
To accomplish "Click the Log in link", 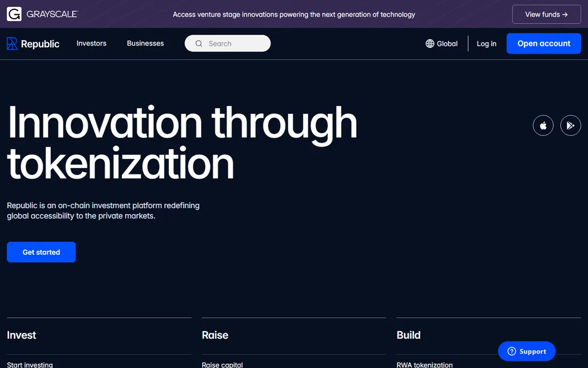I will (486, 43).
